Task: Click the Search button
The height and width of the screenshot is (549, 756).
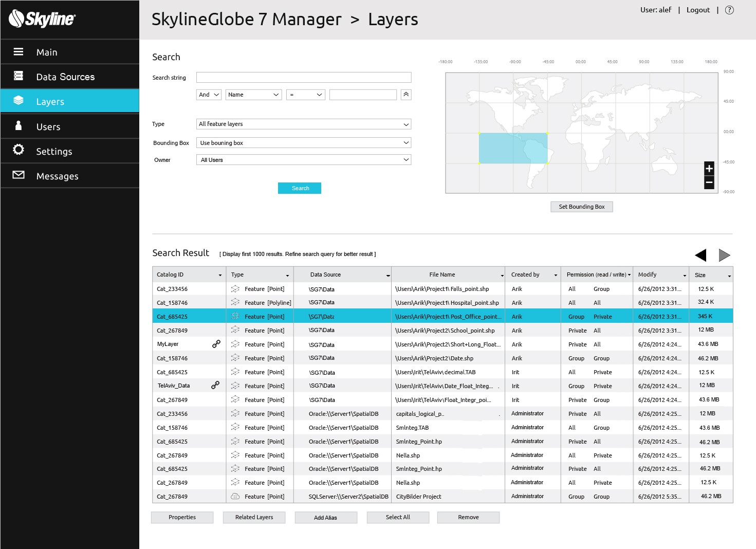Action: tap(300, 188)
